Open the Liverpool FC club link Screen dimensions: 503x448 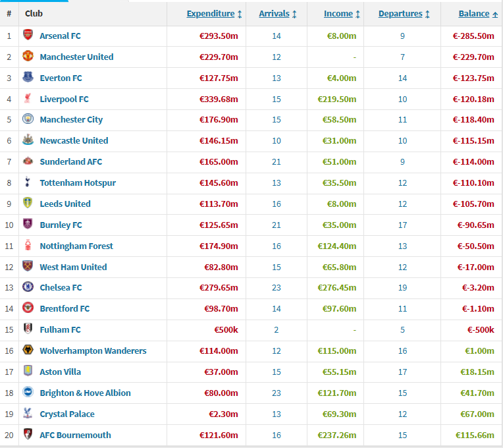tap(64, 99)
